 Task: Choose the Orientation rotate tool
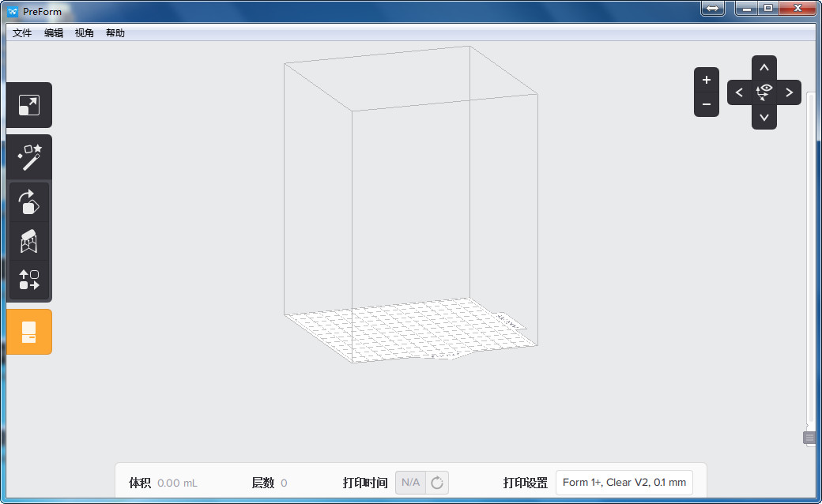28,202
